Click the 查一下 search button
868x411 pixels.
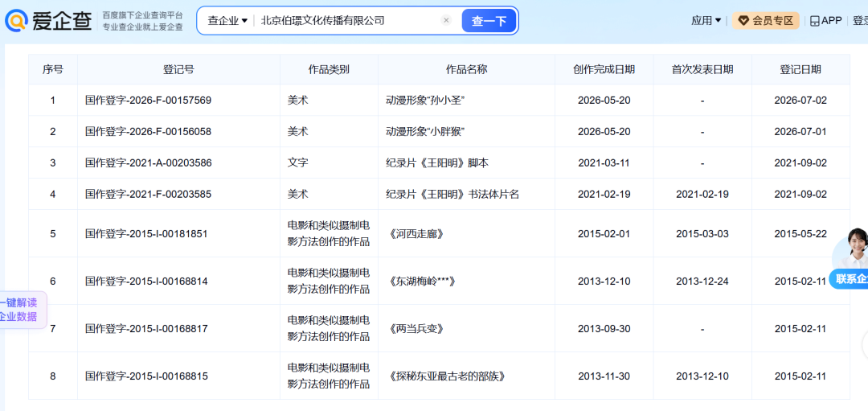(x=489, y=21)
